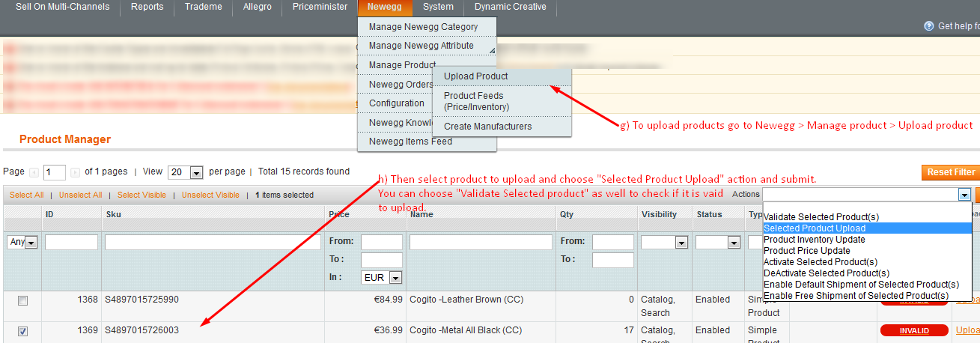Open the Any selection filter dropdown
This screenshot has width=980, height=343.
click(22, 242)
